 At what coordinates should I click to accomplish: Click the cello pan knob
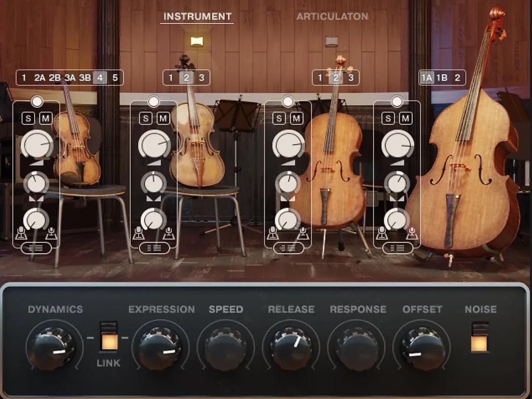287,183
